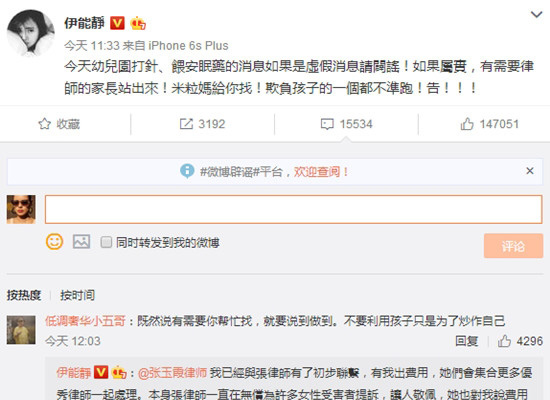Enable 同时转发到我的微博 checkbox
The image size is (550, 400).
click(106, 242)
